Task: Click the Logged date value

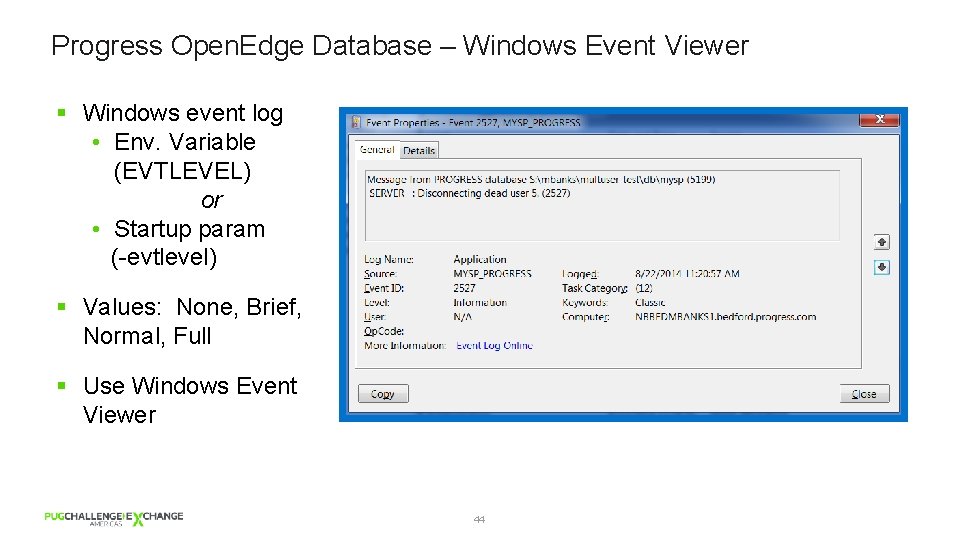Action: tap(687, 274)
